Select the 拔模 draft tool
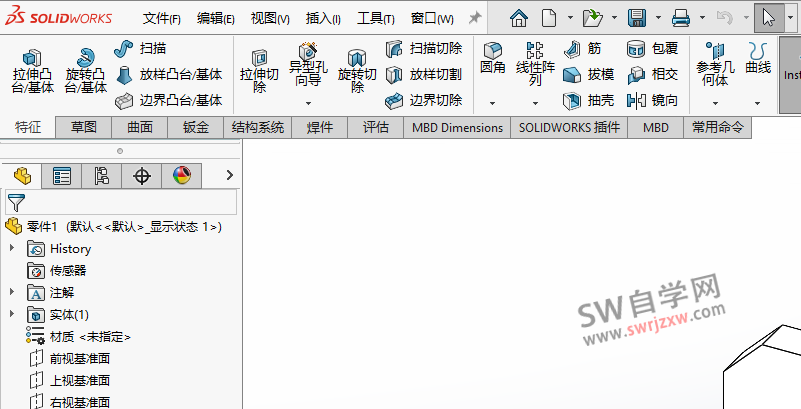The width and height of the screenshot is (801, 409). 588,75
